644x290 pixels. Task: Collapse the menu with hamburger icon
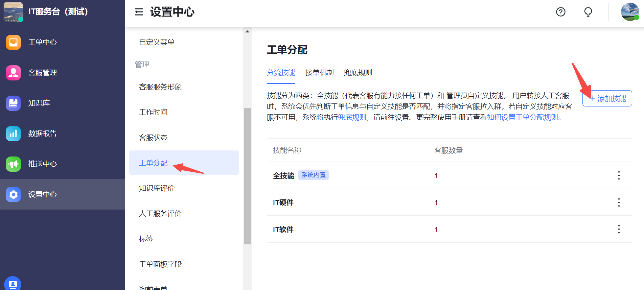(x=139, y=12)
